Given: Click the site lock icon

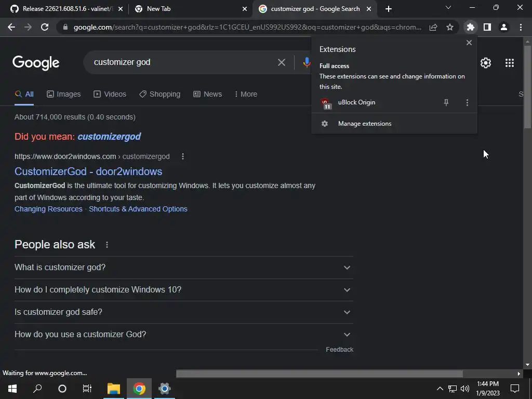Looking at the screenshot, I should point(65,28).
